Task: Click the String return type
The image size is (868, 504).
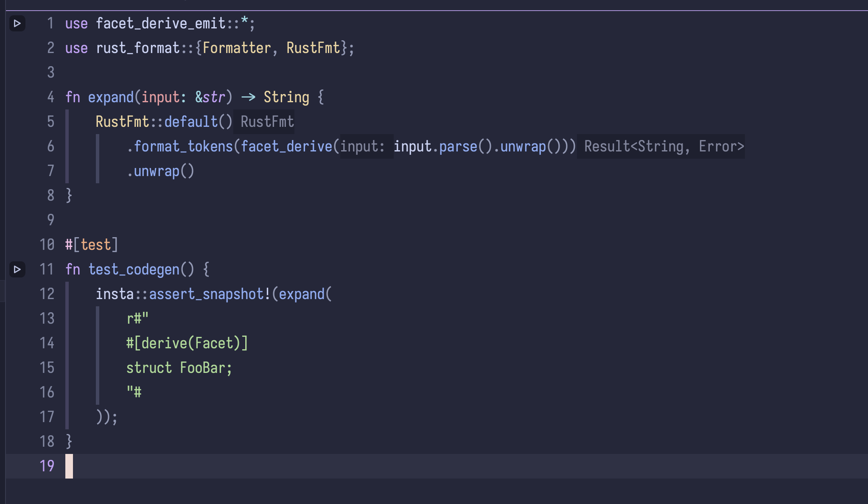Action: point(286,97)
